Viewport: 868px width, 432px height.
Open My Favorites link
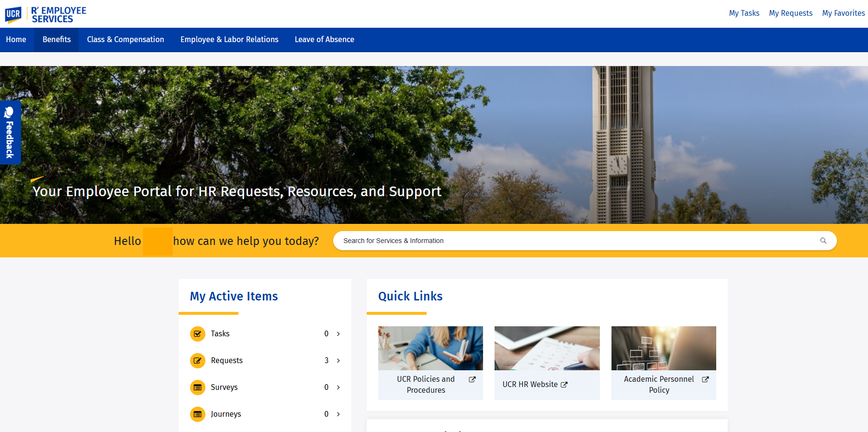pos(843,13)
